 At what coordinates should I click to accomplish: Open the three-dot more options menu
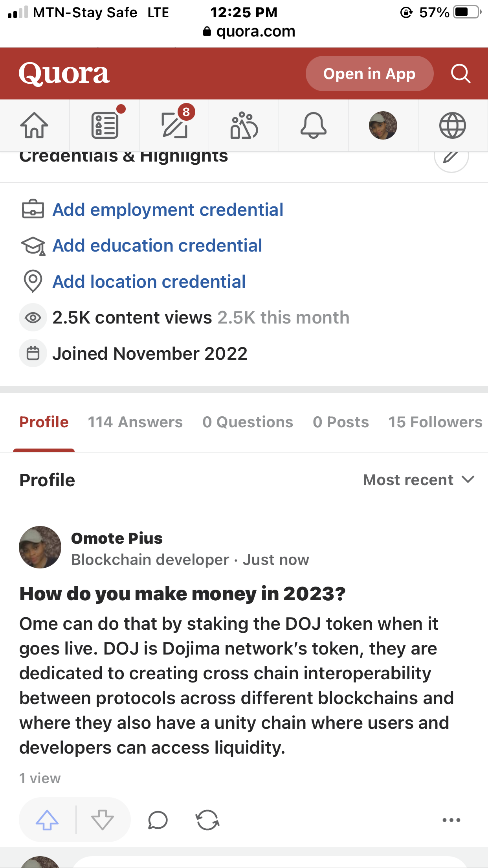click(451, 820)
